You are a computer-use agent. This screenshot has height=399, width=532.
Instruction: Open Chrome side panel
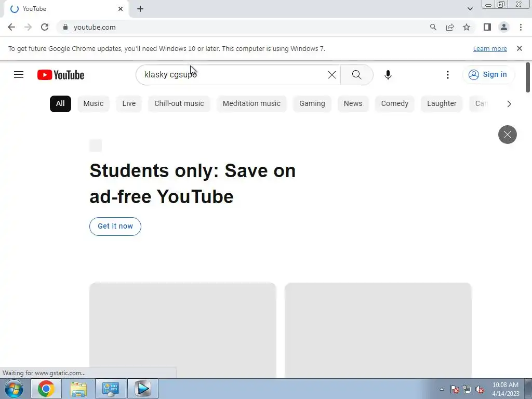click(x=487, y=27)
